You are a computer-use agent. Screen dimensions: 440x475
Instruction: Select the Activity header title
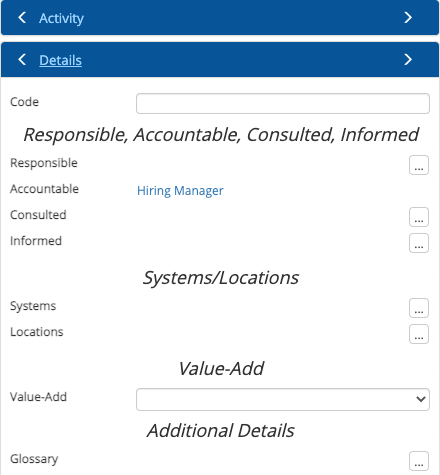pos(61,18)
